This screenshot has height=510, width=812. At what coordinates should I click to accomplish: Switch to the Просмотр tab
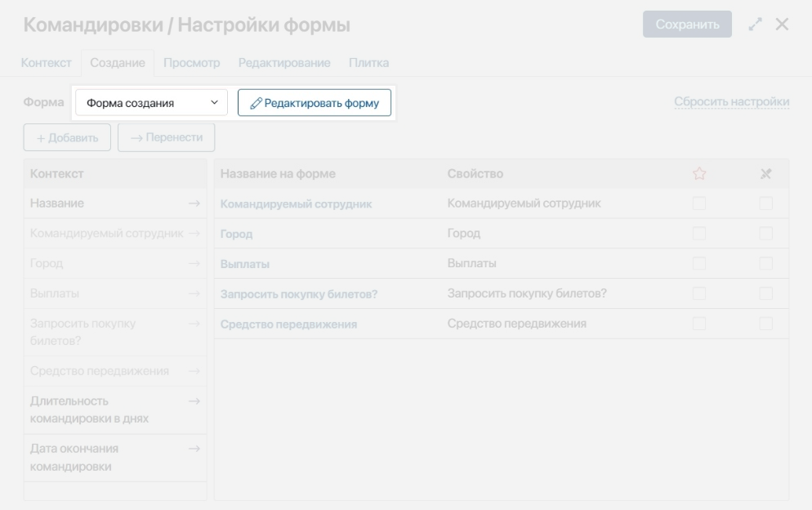click(192, 63)
